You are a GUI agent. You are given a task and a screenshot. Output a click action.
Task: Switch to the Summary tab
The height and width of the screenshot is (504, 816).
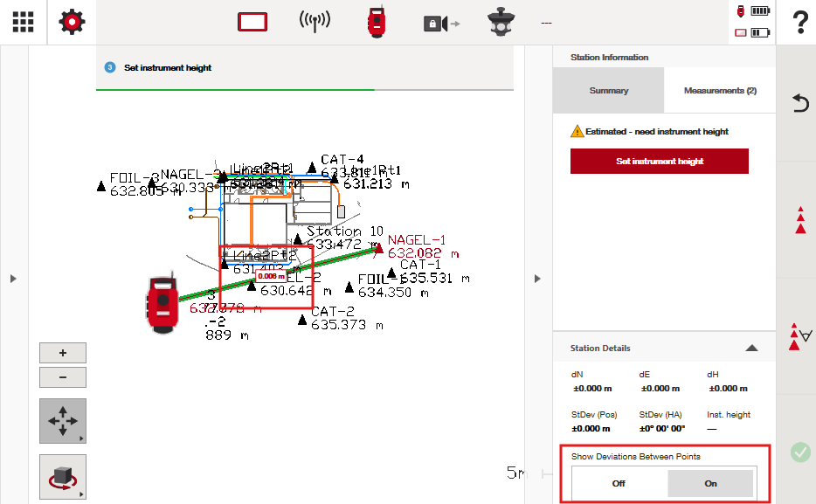pyautogui.click(x=608, y=91)
